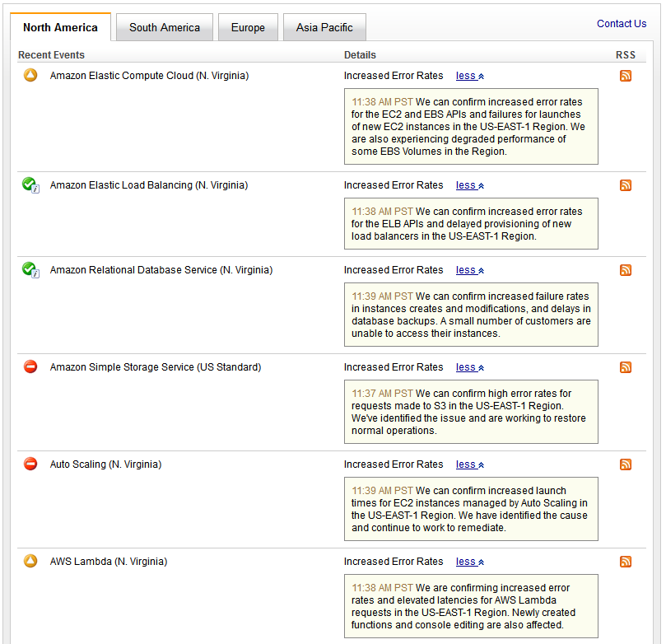Click the green status icon for Elastic Load Balancing

(x=30, y=185)
